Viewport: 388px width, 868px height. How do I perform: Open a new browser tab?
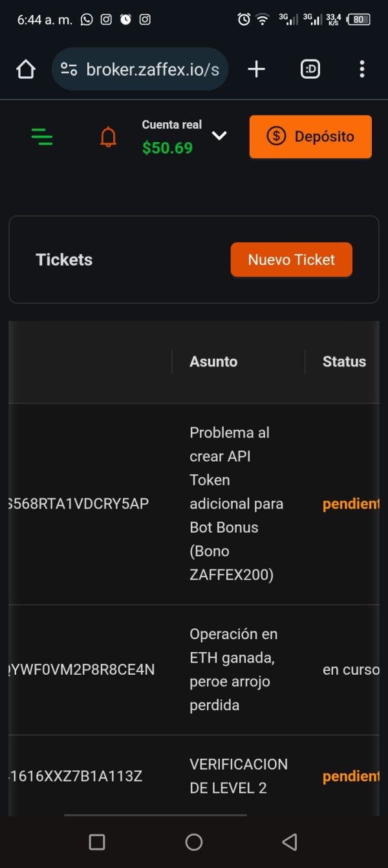point(257,69)
